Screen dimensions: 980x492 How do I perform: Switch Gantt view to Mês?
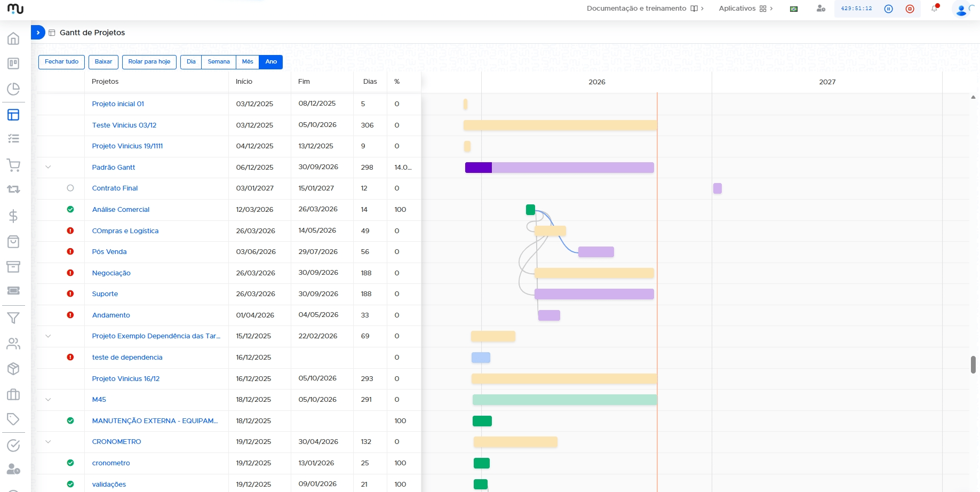pyautogui.click(x=248, y=62)
